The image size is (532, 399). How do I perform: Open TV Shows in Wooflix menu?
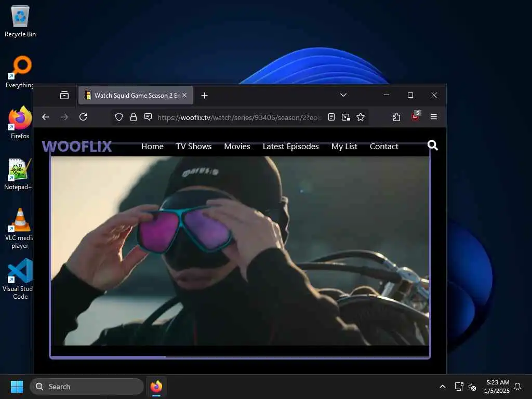coord(194,146)
